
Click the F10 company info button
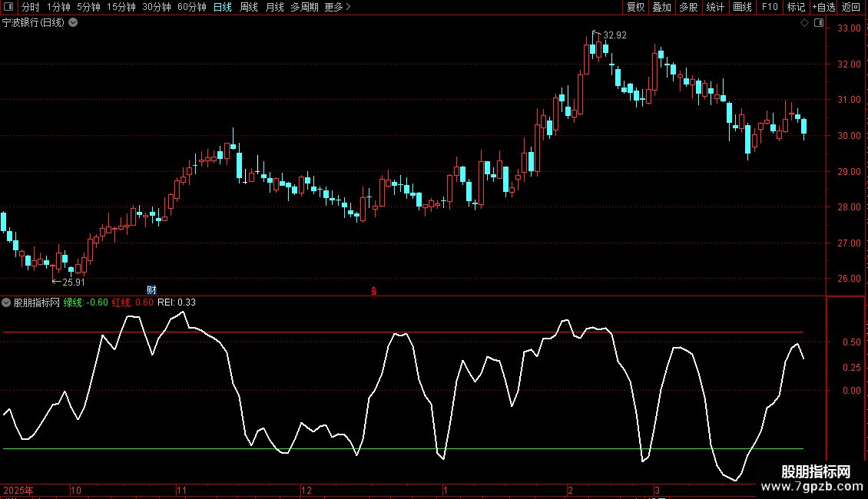click(770, 7)
